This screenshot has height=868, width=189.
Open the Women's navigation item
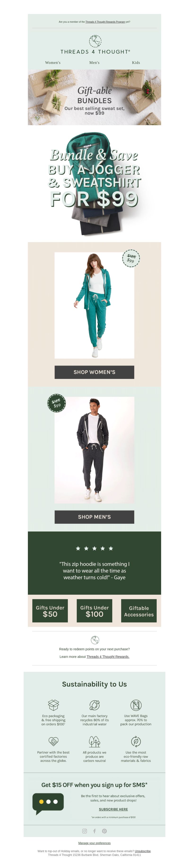coord(53,63)
